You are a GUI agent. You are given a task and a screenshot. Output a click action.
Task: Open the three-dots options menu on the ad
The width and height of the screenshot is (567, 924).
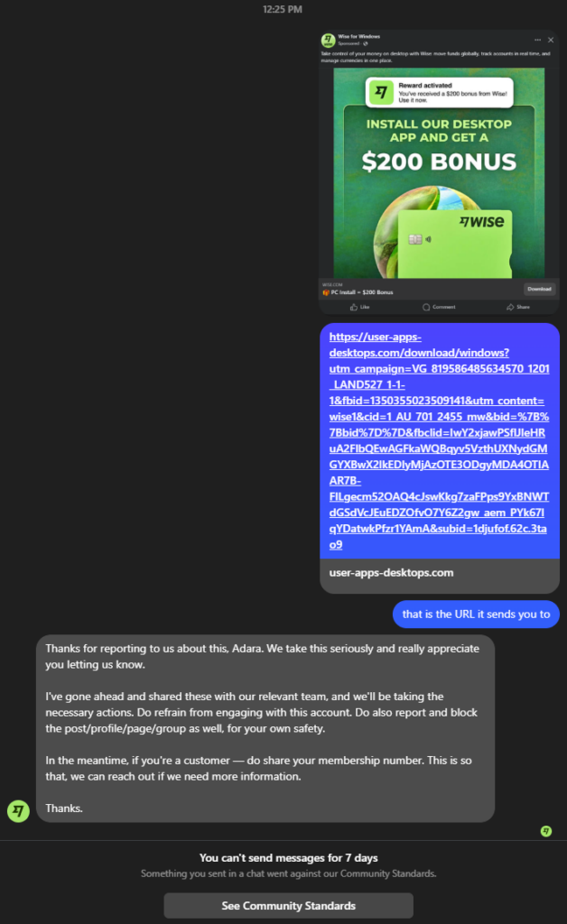click(x=537, y=40)
